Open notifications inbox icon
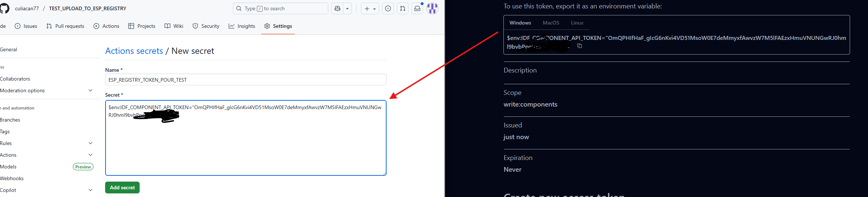Image resolution: width=868 pixels, height=197 pixels. pos(417,8)
